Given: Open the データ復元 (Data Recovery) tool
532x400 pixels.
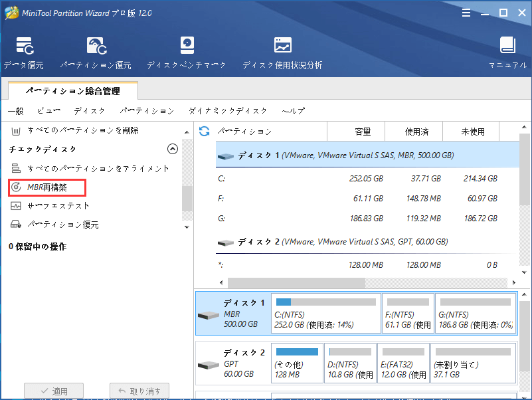Looking at the screenshot, I should [25, 50].
